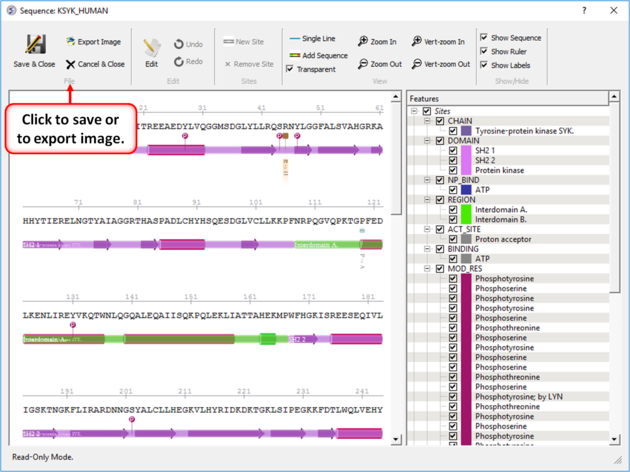Uncheck the Transparent checkbox
This screenshot has width=630, height=472.
pyautogui.click(x=290, y=69)
